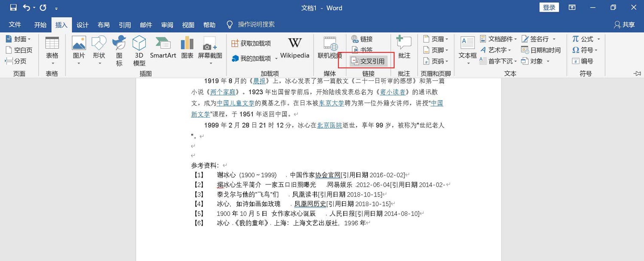
Task: Click the 共享 share button
Action: pyautogui.click(x=625, y=25)
